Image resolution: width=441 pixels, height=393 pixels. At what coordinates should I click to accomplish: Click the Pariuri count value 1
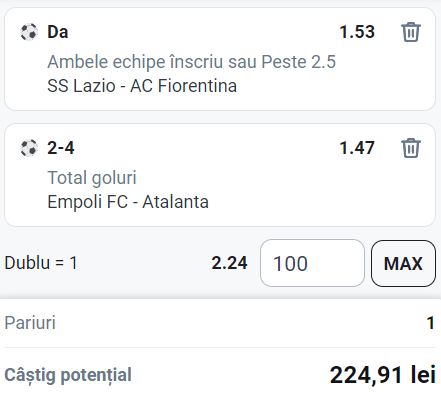point(431,323)
